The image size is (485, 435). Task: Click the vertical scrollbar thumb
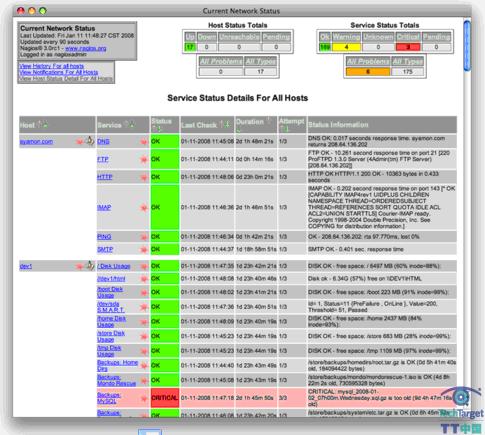(x=467, y=46)
